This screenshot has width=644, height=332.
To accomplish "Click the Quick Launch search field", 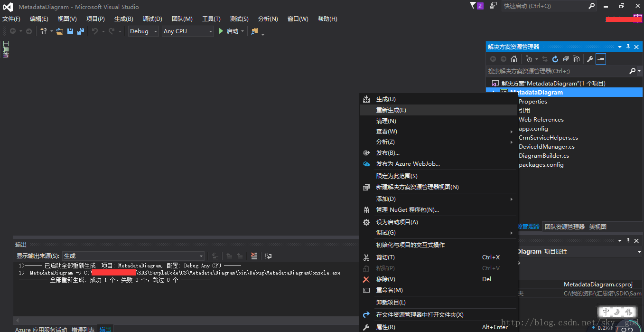I will coord(544,6).
